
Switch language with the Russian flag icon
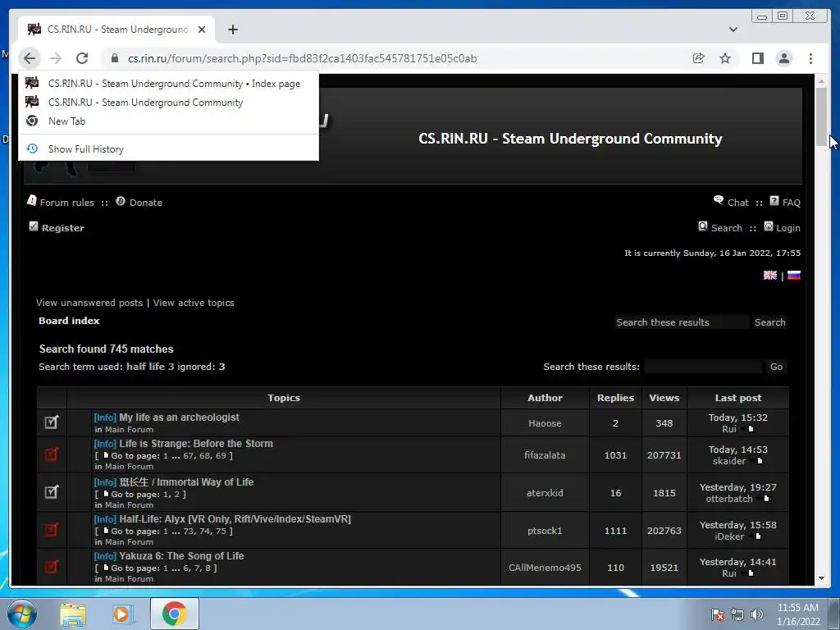click(794, 276)
